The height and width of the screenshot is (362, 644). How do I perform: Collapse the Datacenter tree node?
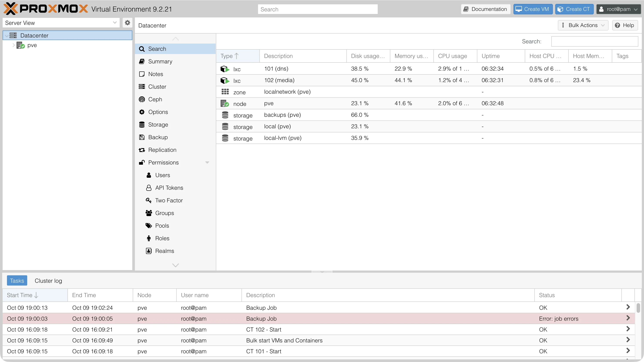coord(7,36)
